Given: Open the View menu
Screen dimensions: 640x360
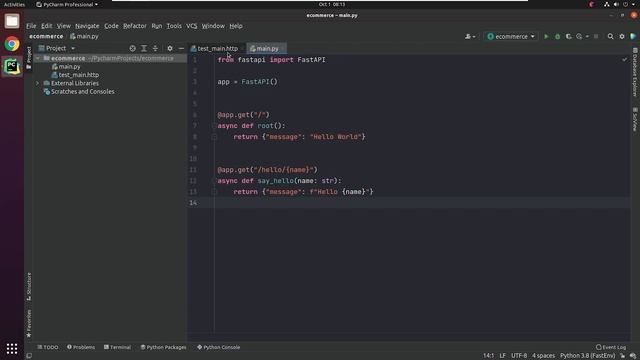Looking at the screenshot, I should click(64, 26).
